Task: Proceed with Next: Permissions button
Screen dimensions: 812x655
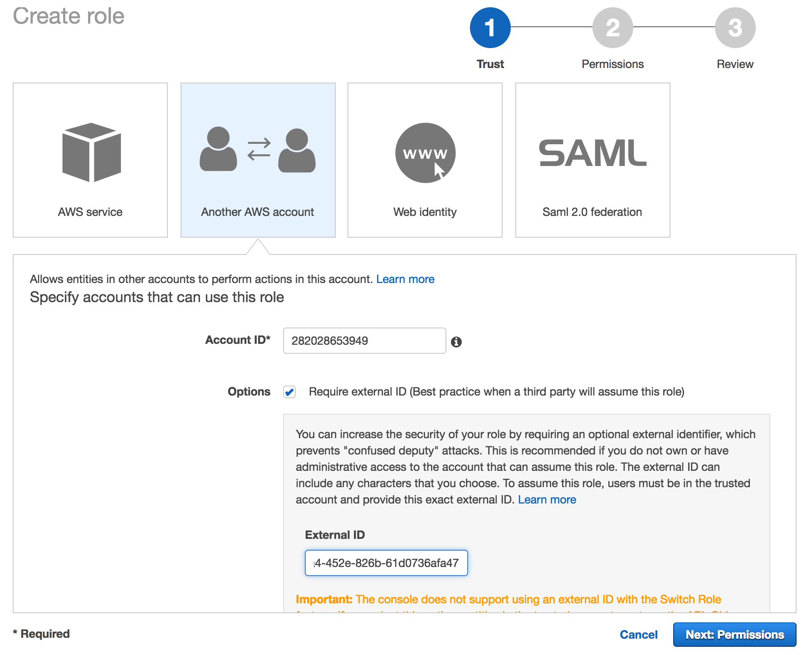Action: click(735, 635)
